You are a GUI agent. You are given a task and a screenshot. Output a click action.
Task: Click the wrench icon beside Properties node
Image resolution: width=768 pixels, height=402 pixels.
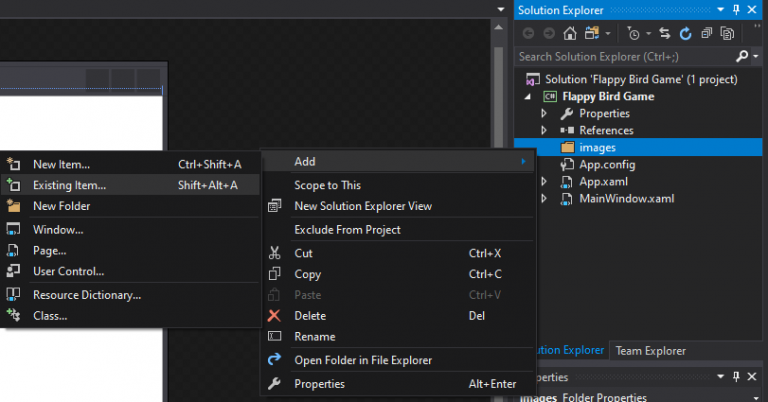[x=567, y=114]
